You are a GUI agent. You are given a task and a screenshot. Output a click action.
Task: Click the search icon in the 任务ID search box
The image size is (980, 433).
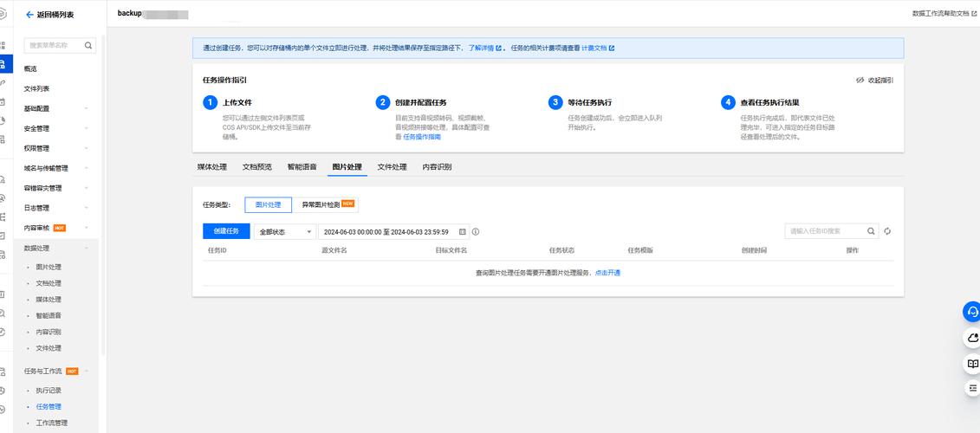[x=871, y=231]
